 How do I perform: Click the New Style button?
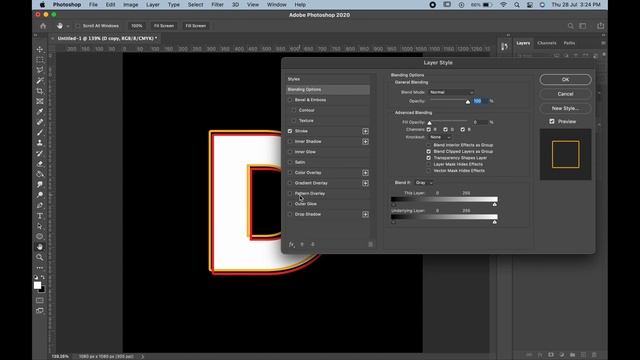pos(565,108)
